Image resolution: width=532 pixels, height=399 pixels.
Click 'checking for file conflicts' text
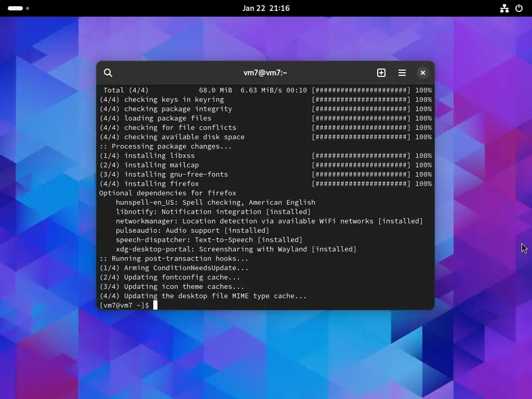pos(180,128)
